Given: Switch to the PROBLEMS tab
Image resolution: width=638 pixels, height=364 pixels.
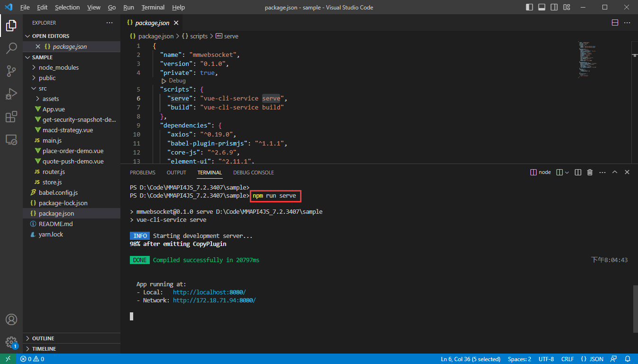Looking at the screenshot, I should pos(142,173).
